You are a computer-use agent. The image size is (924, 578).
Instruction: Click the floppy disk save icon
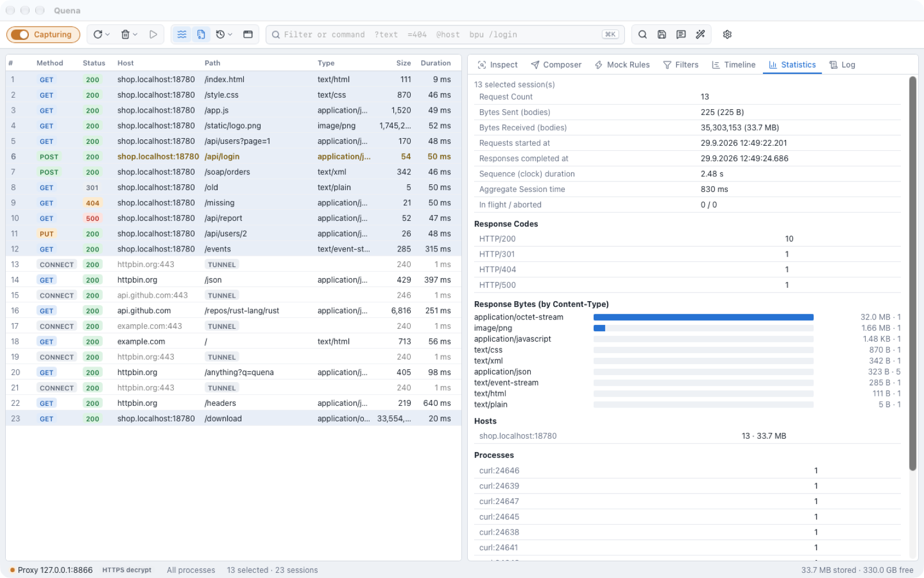pos(662,35)
